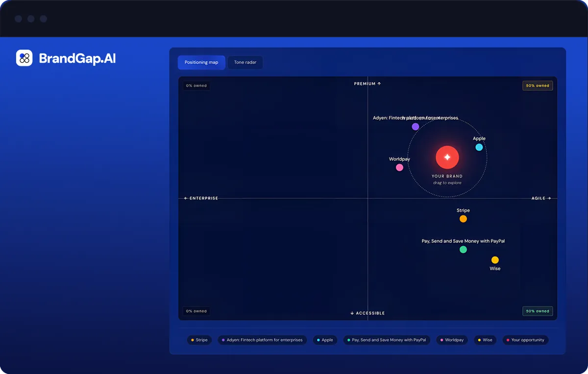588x374 pixels.
Task: Click the orange Stripe dot on map
Action: pyautogui.click(x=463, y=219)
